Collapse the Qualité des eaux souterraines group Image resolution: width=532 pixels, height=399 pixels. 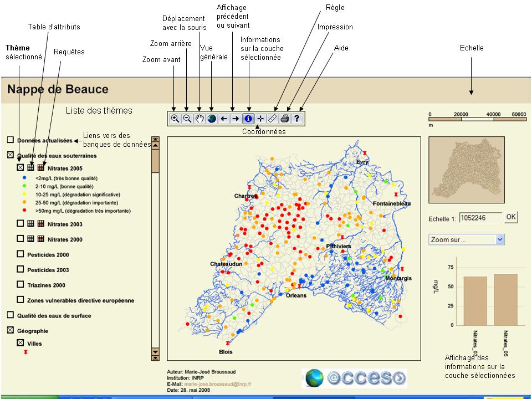[x=10, y=156]
